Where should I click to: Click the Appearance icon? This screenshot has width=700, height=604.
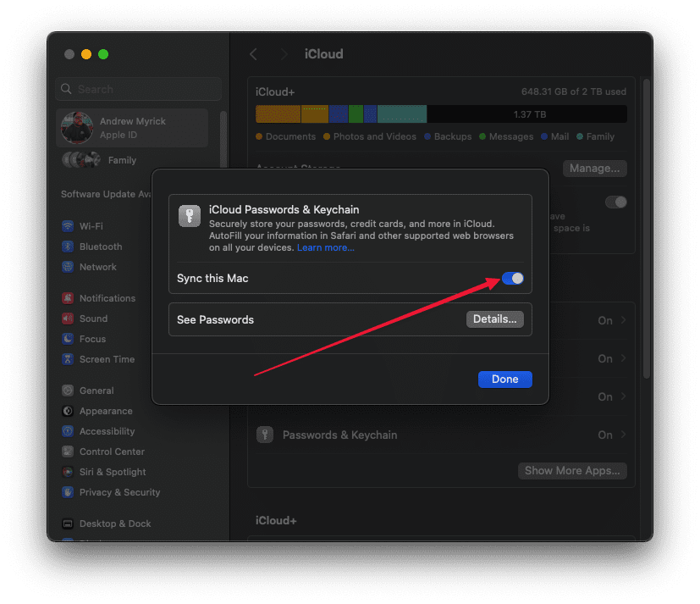coord(68,411)
